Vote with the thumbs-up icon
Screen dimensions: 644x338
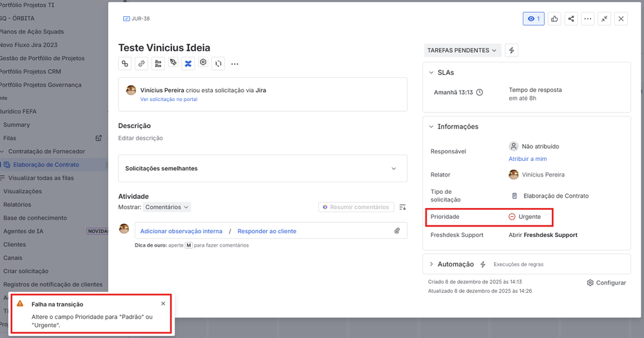point(554,19)
